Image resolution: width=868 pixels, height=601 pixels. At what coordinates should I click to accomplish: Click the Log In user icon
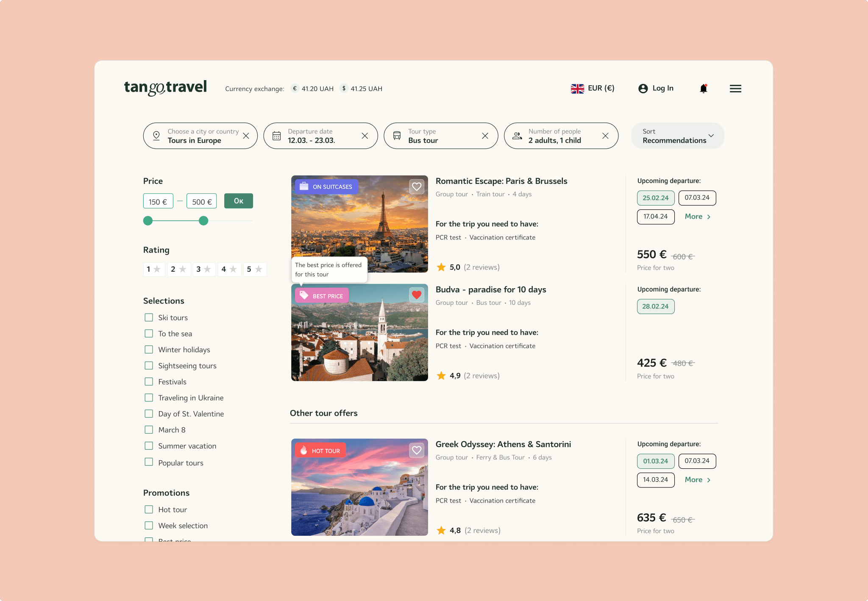coord(643,89)
